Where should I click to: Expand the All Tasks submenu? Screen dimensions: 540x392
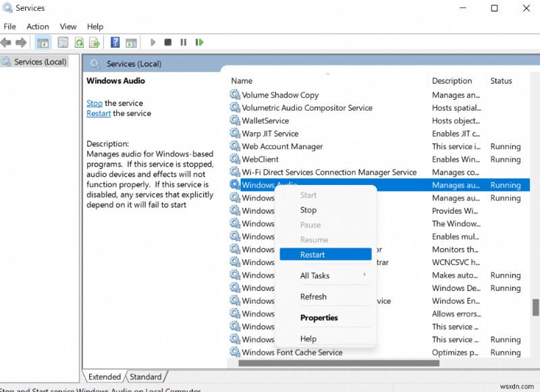[x=315, y=275]
